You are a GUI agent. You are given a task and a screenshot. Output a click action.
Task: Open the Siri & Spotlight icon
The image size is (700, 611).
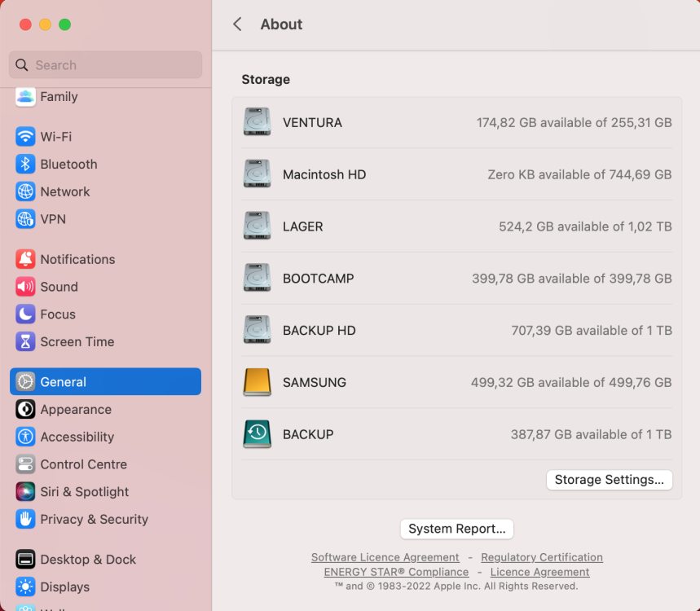coord(25,491)
